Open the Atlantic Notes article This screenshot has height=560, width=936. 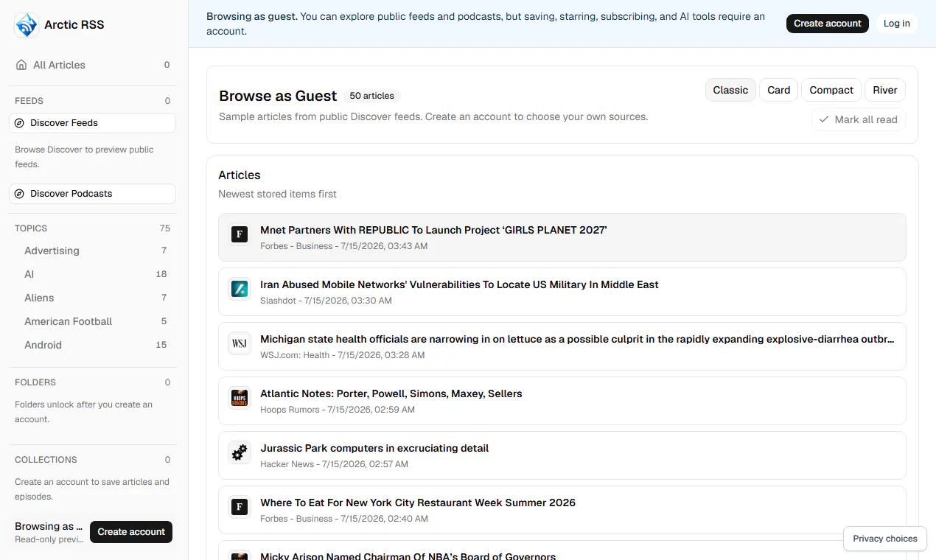pyautogui.click(x=562, y=401)
